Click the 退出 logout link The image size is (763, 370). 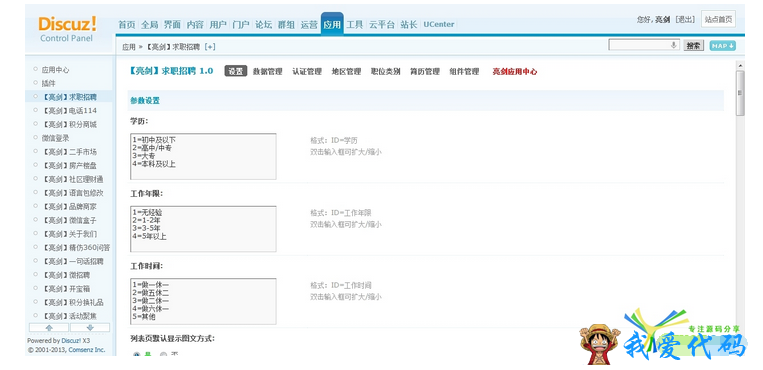[x=686, y=19]
